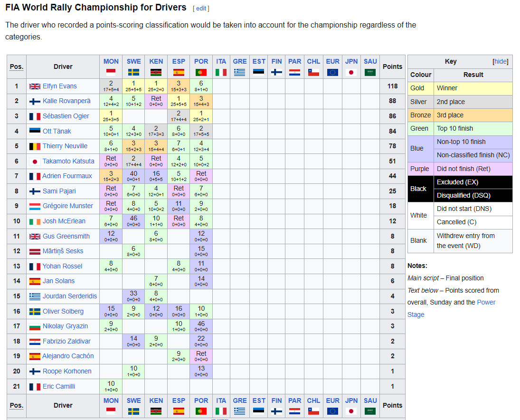Click the Belgian flag beside Thierry Neuville
520x420 pixels.
coord(35,146)
